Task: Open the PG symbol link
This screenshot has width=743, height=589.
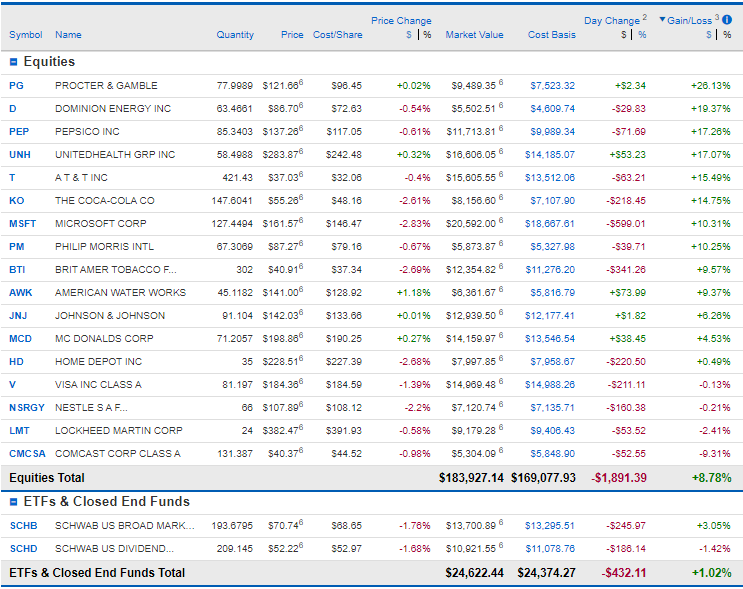Action: coord(16,86)
